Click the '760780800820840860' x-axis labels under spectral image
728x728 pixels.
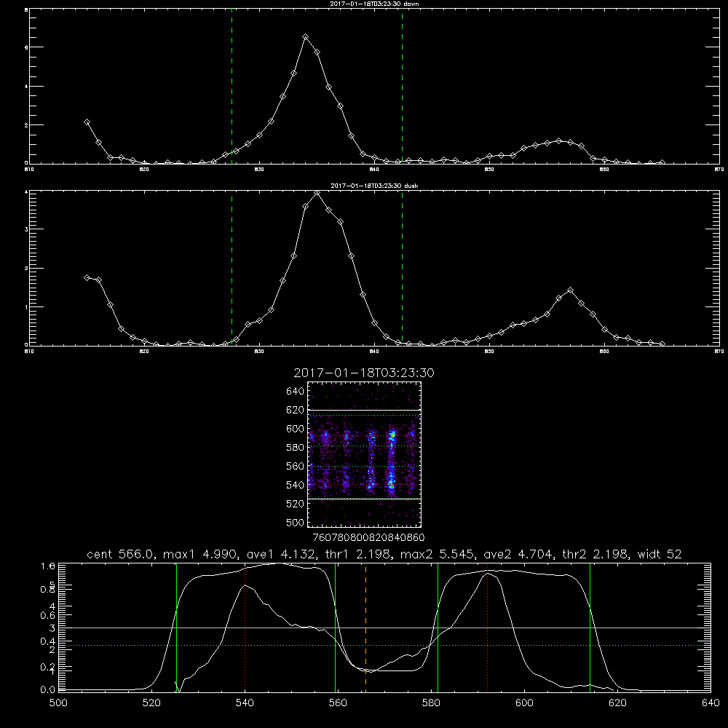(368, 537)
